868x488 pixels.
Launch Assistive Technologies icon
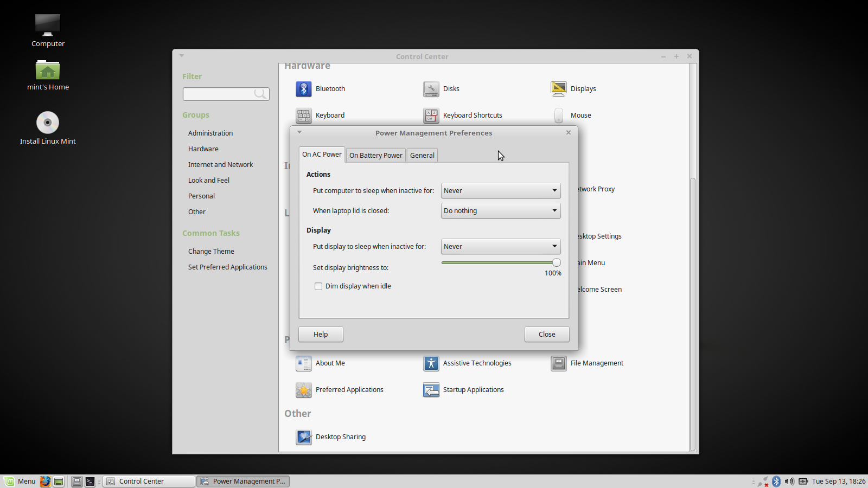(431, 363)
